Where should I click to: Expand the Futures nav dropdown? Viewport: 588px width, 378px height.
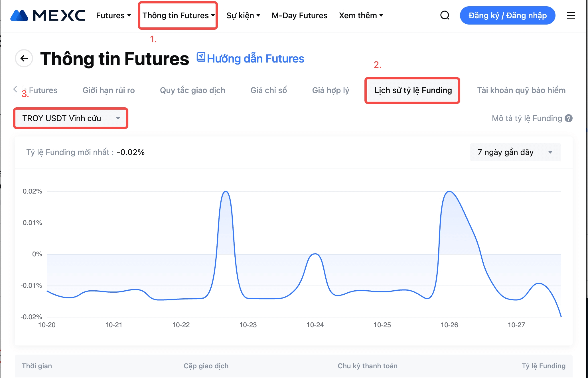(113, 15)
